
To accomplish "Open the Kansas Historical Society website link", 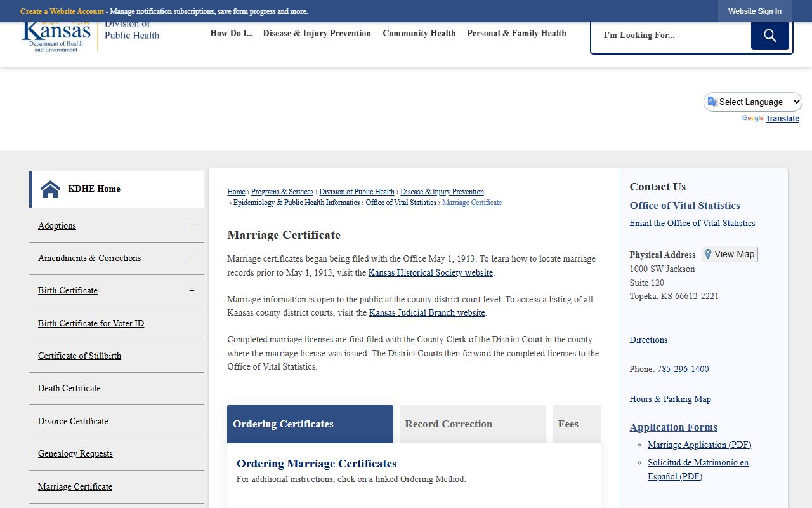I will pyautogui.click(x=431, y=272).
